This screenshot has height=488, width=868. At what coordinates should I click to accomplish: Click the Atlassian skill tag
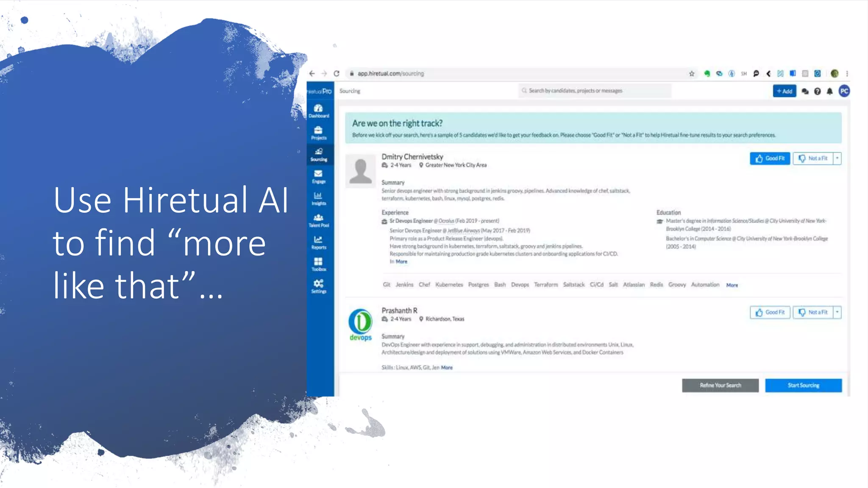coord(634,285)
